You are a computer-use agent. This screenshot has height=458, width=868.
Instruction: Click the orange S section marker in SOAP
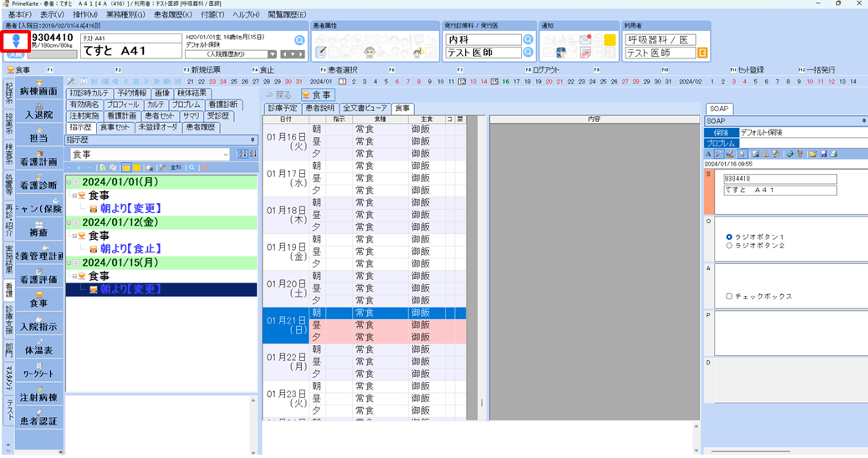(709, 191)
